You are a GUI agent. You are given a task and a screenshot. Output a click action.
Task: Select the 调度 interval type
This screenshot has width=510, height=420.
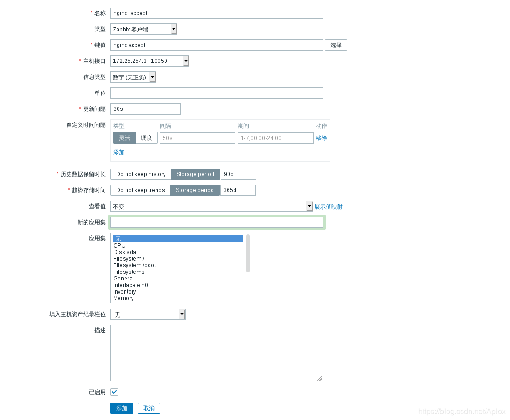click(x=146, y=138)
